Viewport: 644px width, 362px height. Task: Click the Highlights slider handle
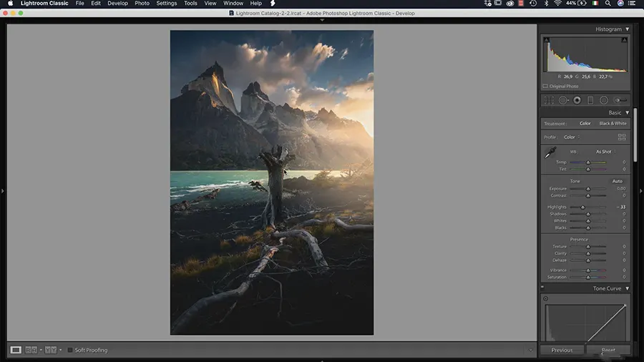point(582,207)
